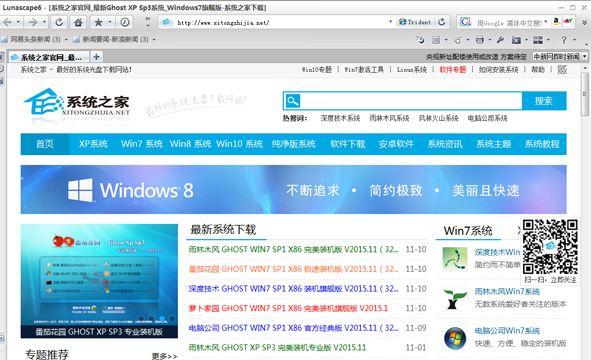Viewport: 592px width, 360px height.
Task: Open the print icon in toolbar
Action: pos(479,40)
